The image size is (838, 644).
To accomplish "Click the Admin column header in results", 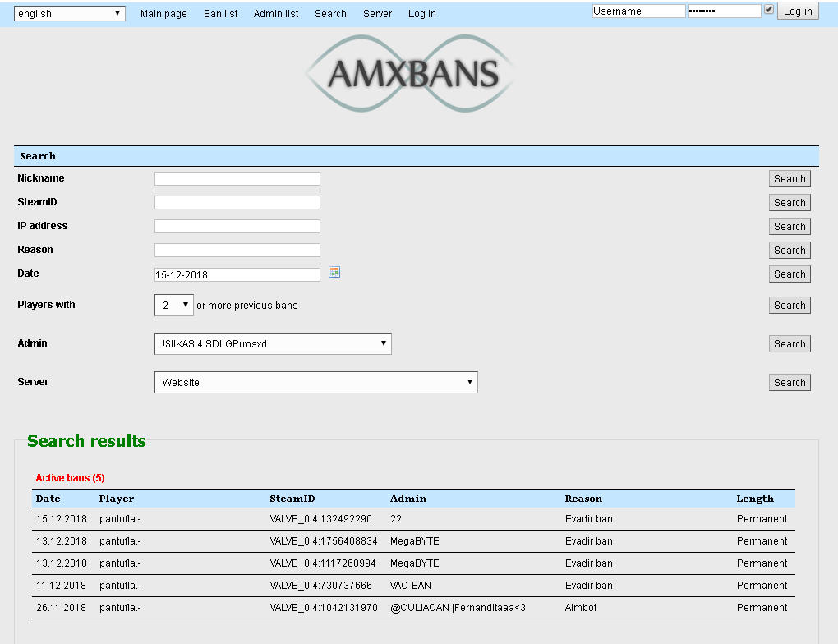I will 408,499.
